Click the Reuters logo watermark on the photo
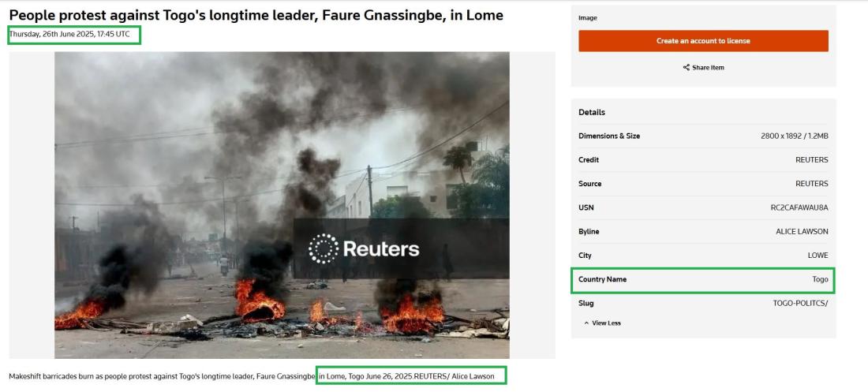This screenshot has width=868, height=392. pos(364,249)
